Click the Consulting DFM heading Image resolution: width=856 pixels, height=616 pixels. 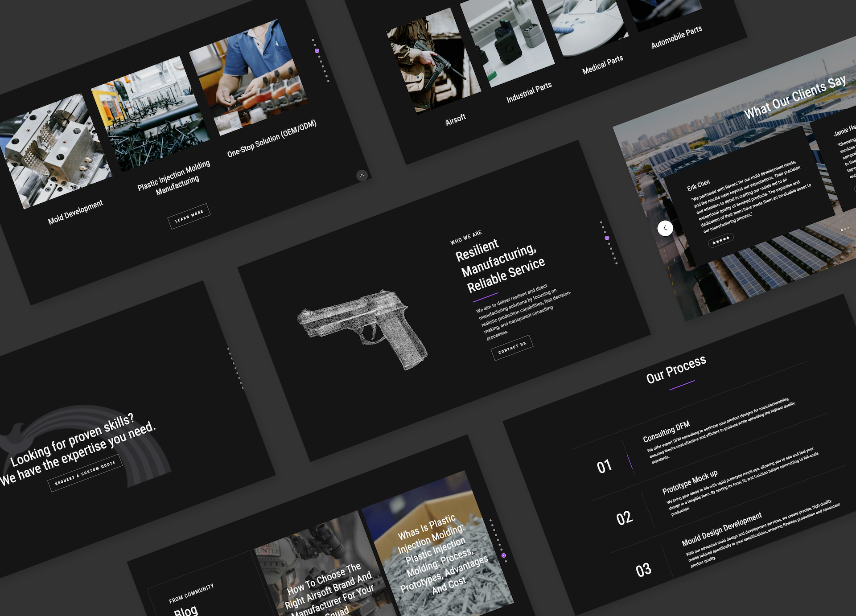click(666, 431)
